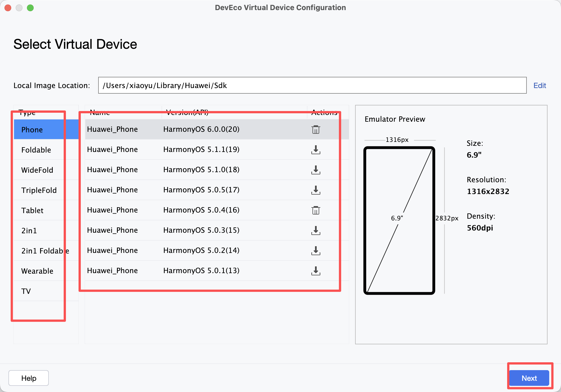Select the Tablet device type

(32, 211)
